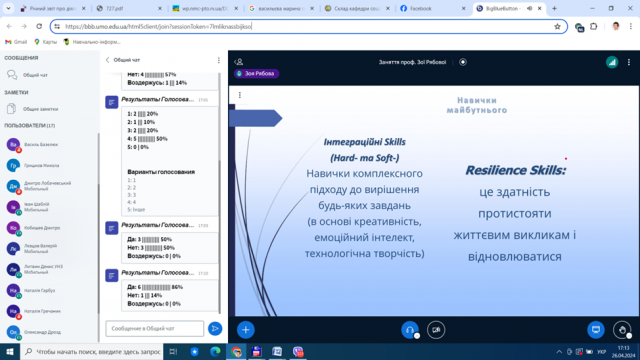Select the Зоя Рябова presenter badge

click(x=257, y=73)
